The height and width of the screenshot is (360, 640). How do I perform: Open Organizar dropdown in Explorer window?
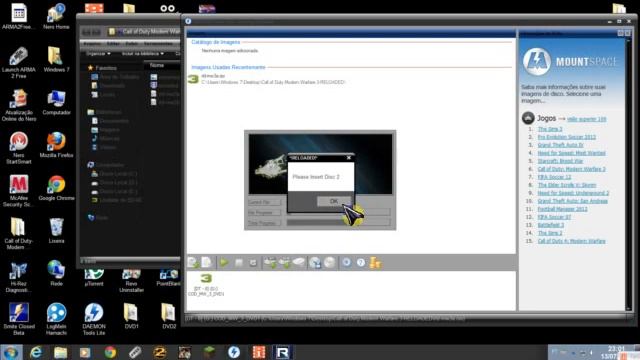point(98,53)
